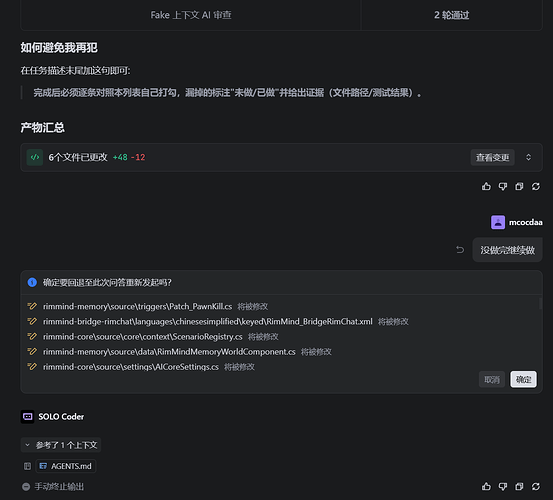Open the Patch_PawnKill.cs file entry
Image resolution: width=553 pixels, height=500 pixels.
click(x=138, y=306)
